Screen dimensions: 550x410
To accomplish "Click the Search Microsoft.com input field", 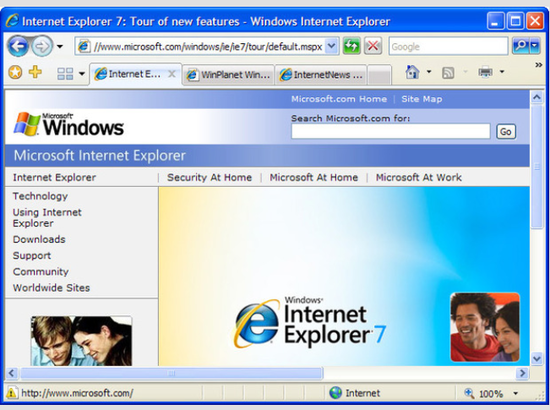I will pos(390,131).
